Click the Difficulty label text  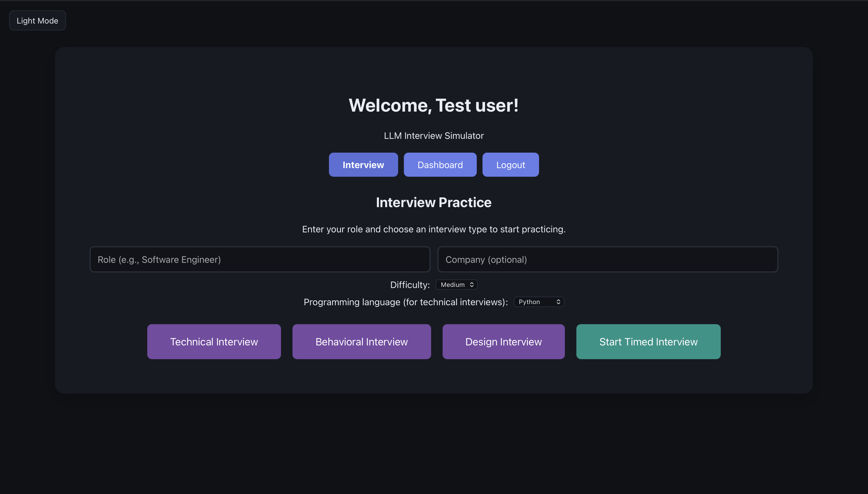tap(410, 285)
